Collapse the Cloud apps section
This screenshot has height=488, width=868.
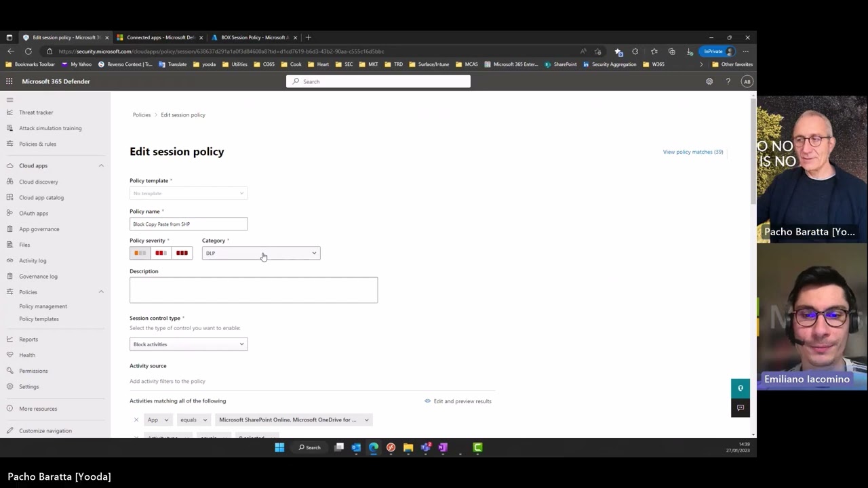[x=101, y=165]
